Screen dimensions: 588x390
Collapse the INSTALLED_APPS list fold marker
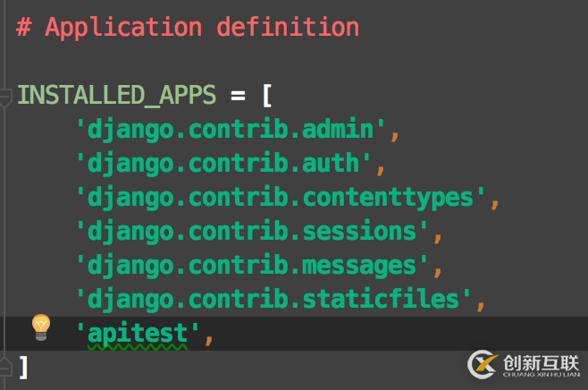point(4,97)
